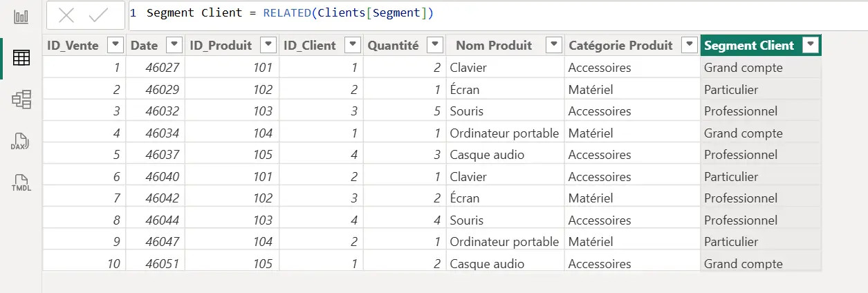Image resolution: width=868 pixels, height=293 pixels.
Task: Click the Date cell 46029
Action: click(163, 90)
